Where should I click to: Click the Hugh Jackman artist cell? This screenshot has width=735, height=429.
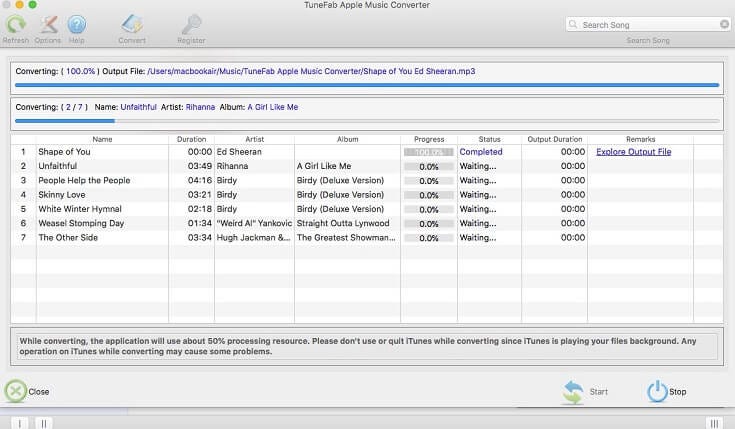pyautogui.click(x=253, y=238)
